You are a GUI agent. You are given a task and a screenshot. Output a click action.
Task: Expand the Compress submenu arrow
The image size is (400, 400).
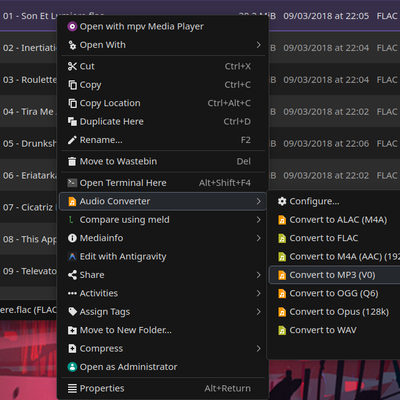[x=258, y=348]
